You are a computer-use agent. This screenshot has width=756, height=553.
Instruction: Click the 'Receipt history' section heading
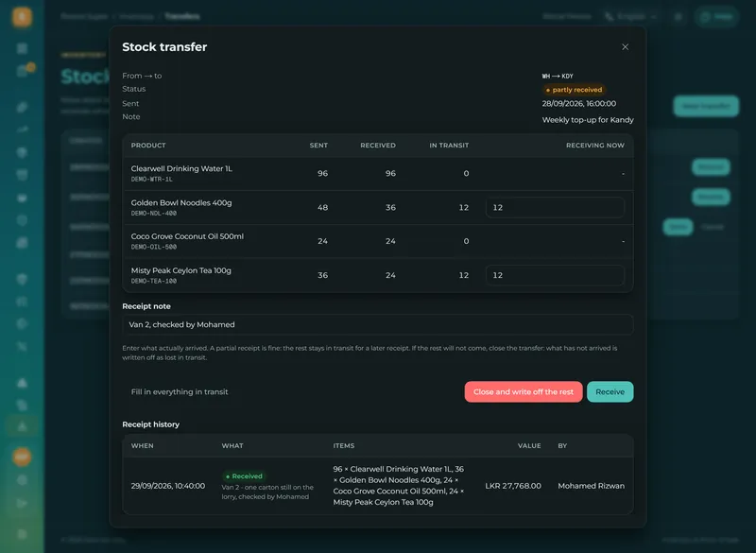pos(150,424)
